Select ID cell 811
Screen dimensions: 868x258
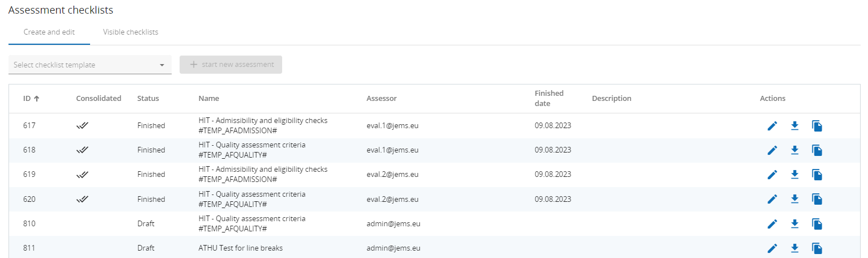pyautogui.click(x=29, y=248)
